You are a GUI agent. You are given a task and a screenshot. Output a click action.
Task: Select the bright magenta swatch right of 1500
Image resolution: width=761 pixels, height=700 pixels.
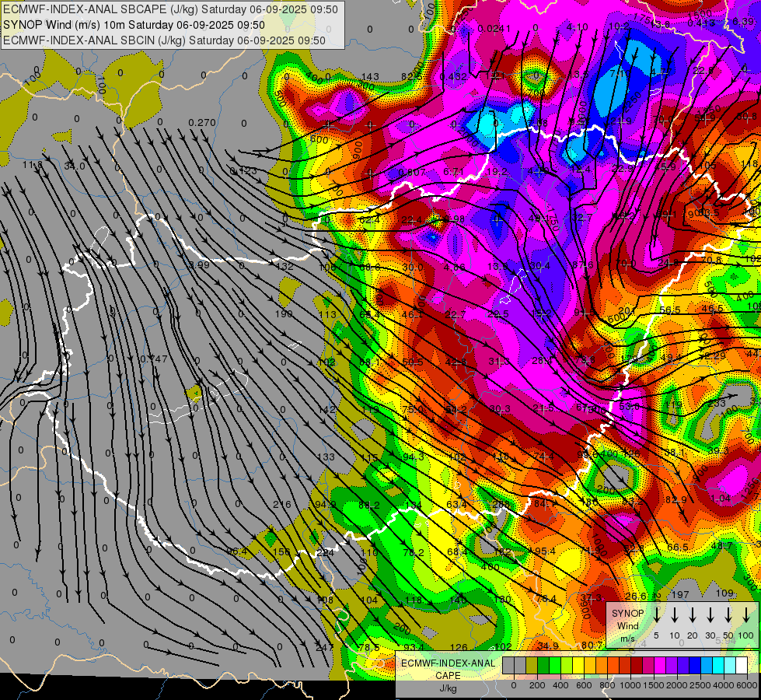tap(660, 666)
